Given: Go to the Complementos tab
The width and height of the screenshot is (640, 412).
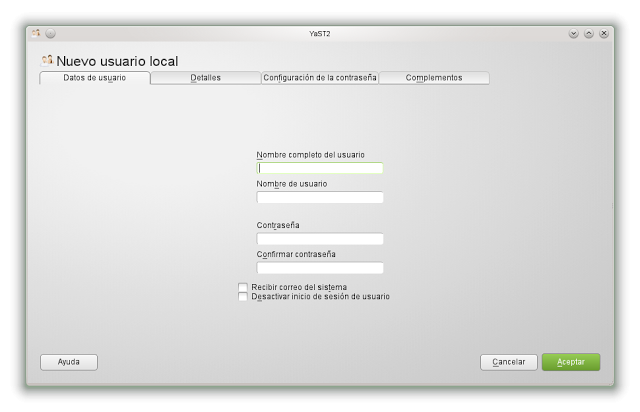Looking at the screenshot, I should point(434,78).
